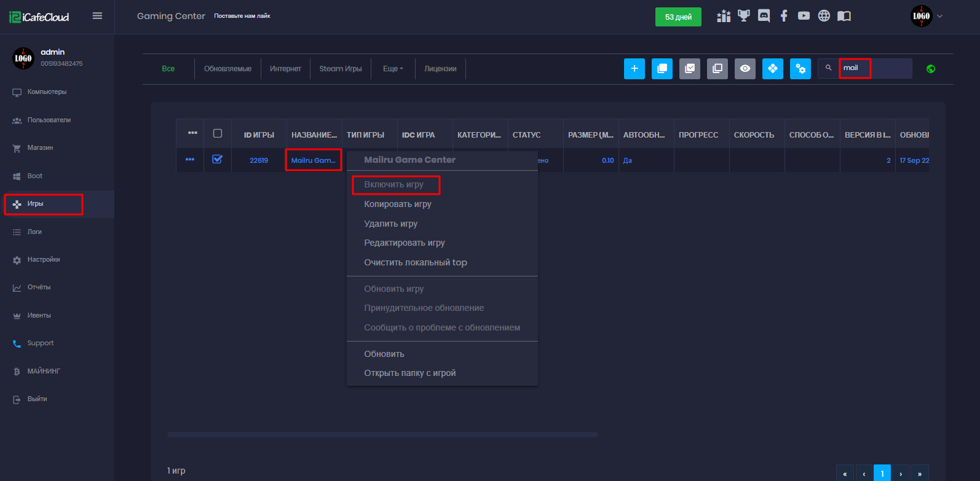Choose Включить игру in context menu
The height and width of the screenshot is (481, 980).
coord(393,184)
